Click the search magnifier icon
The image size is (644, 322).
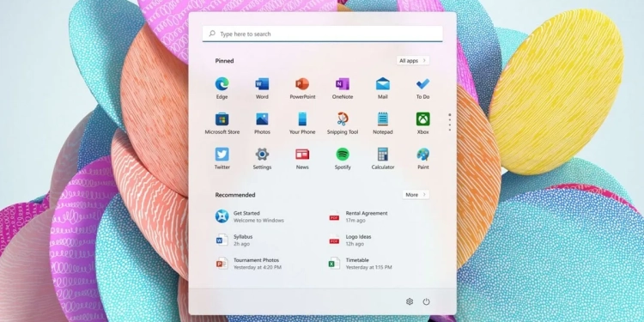[212, 33]
